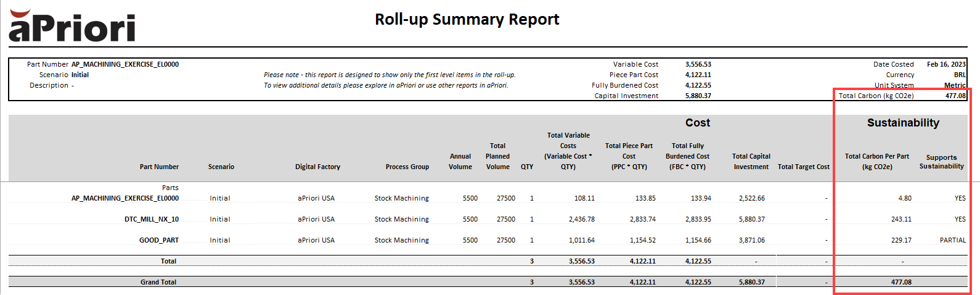Image resolution: width=980 pixels, height=295 pixels.
Task: Select the DTC_MILL_NX_10 part name
Action: [152, 219]
